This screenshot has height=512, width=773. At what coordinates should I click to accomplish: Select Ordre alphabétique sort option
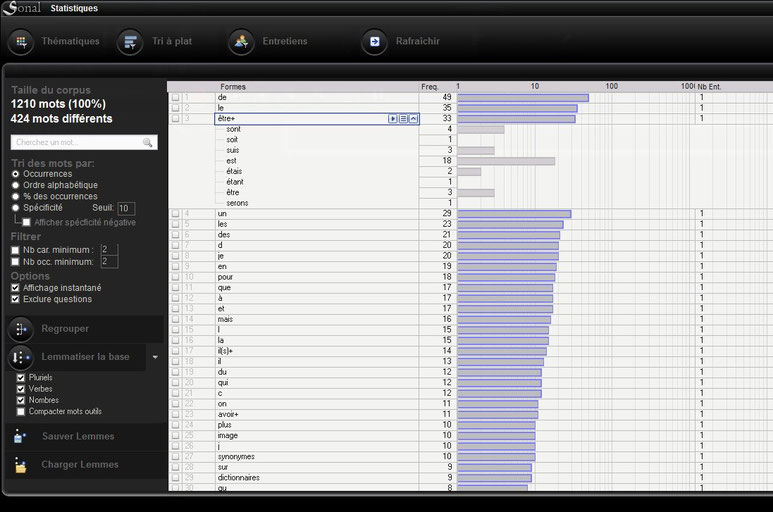[15, 185]
